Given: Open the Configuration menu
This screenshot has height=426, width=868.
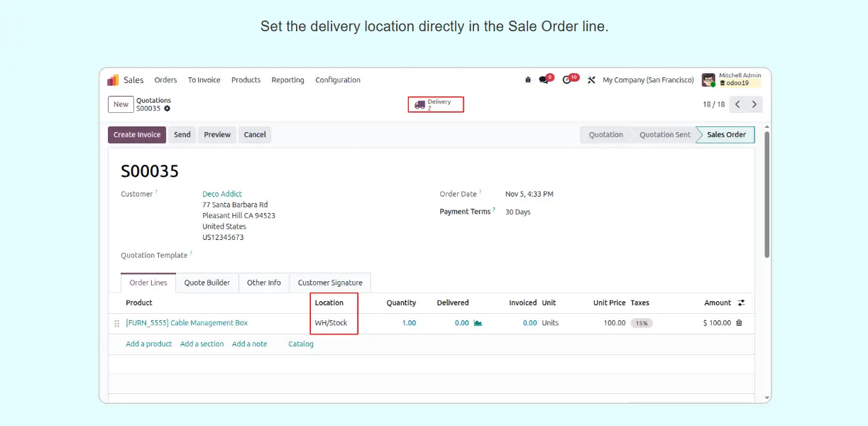Looking at the screenshot, I should tap(338, 80).
